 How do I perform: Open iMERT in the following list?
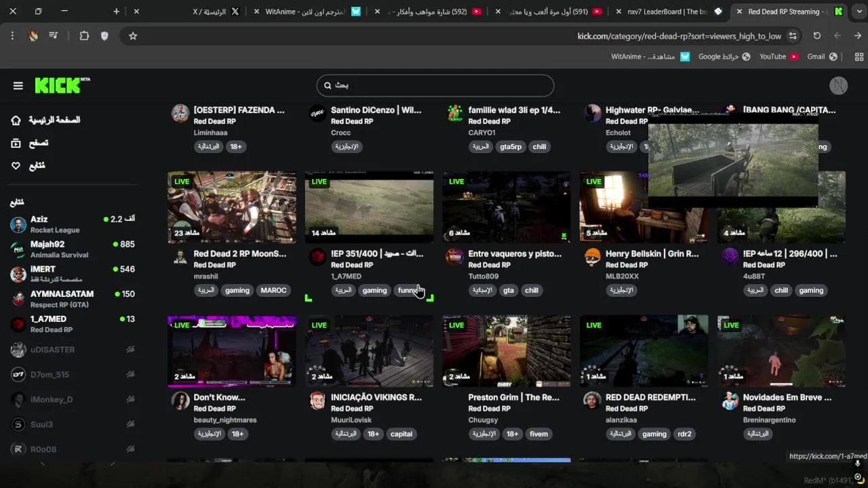pyautogui.click(x=73, y=274)
